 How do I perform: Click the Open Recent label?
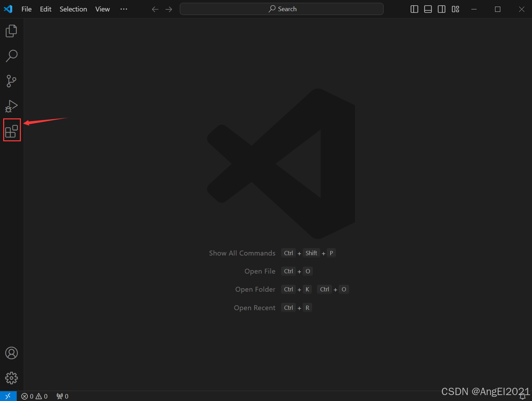[255, 308]
